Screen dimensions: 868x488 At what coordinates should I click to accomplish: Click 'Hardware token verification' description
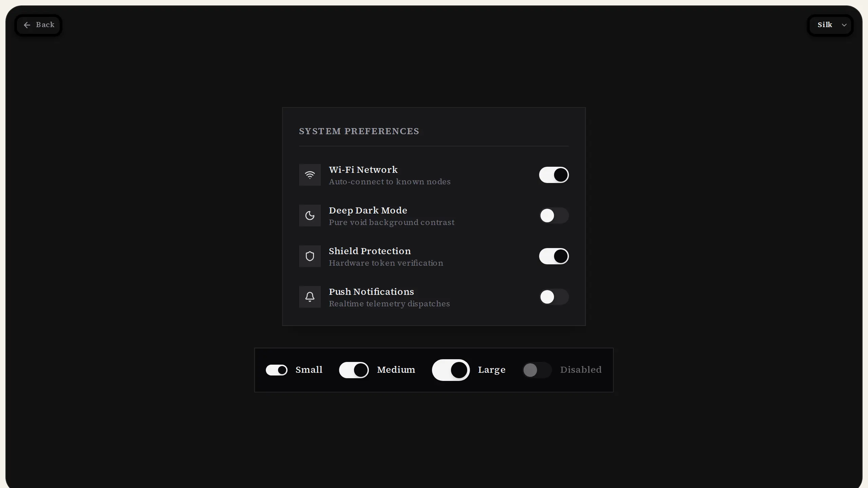click(x=386, y=263)
